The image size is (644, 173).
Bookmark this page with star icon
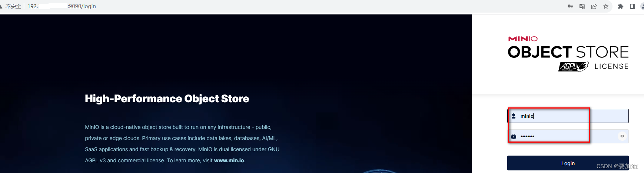[x=606, y=6]
